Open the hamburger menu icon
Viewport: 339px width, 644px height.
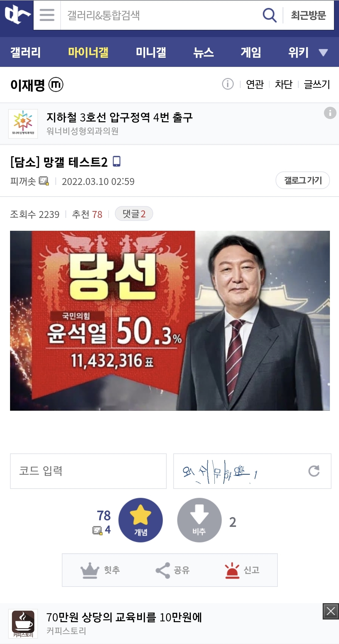pos(47,15)
